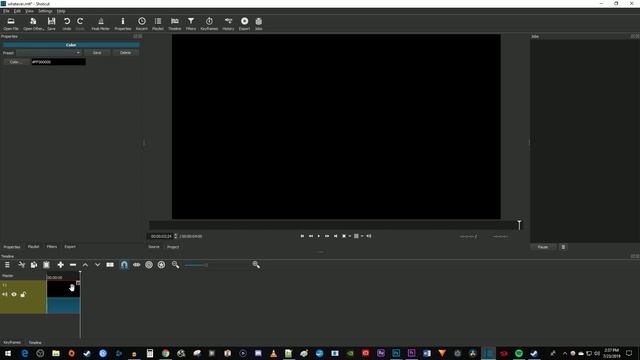Click the timeline Cut (scissors) icon

click(22, 265)
